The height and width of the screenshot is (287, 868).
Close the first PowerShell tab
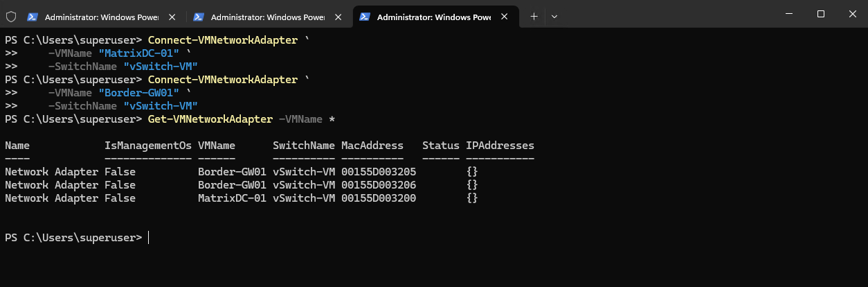point(172,16)
